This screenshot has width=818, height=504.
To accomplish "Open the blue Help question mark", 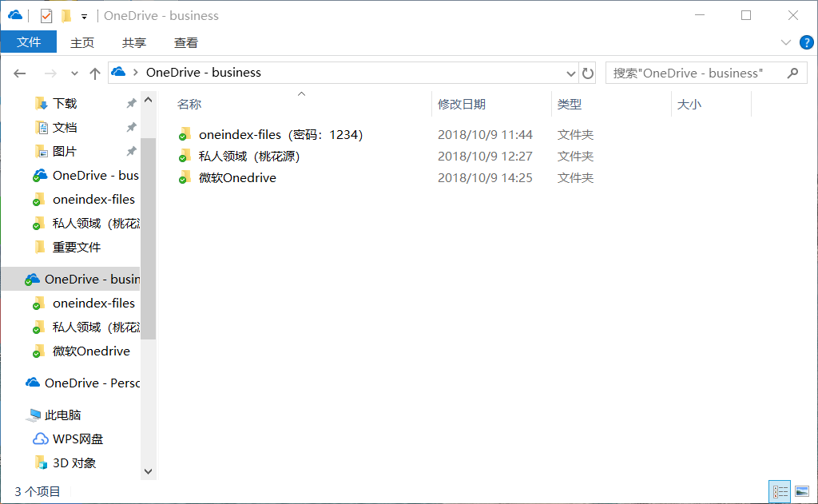I will coord(807,42).
